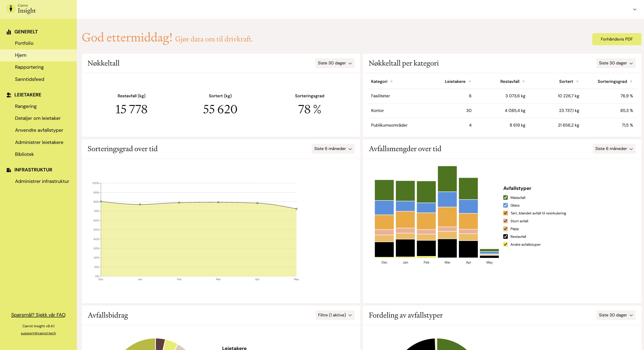The width and height of the screenshot is (644, 350).
Task: Click the GENERELT bar chart icon
Action: [x=9, y=32]
